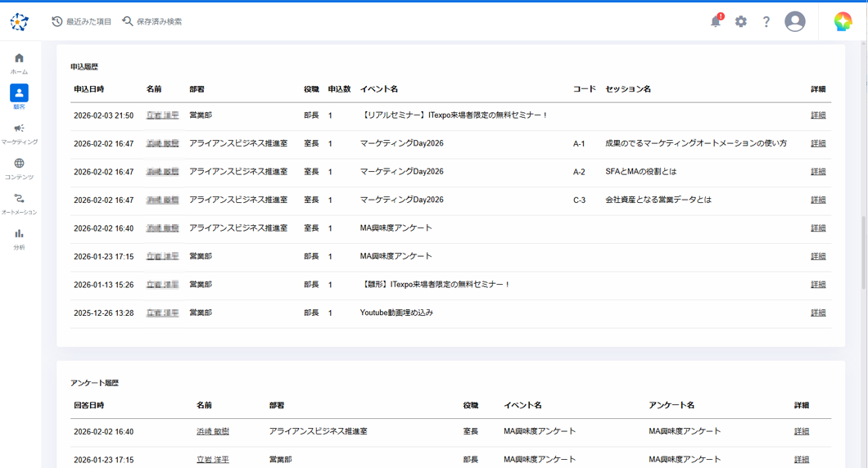Viewport: 868px width, 468px height.
Task: Select 【リアルセミナー】ITexpo来場者限定の無料セミナー！ event text
Action: [454, 115]
